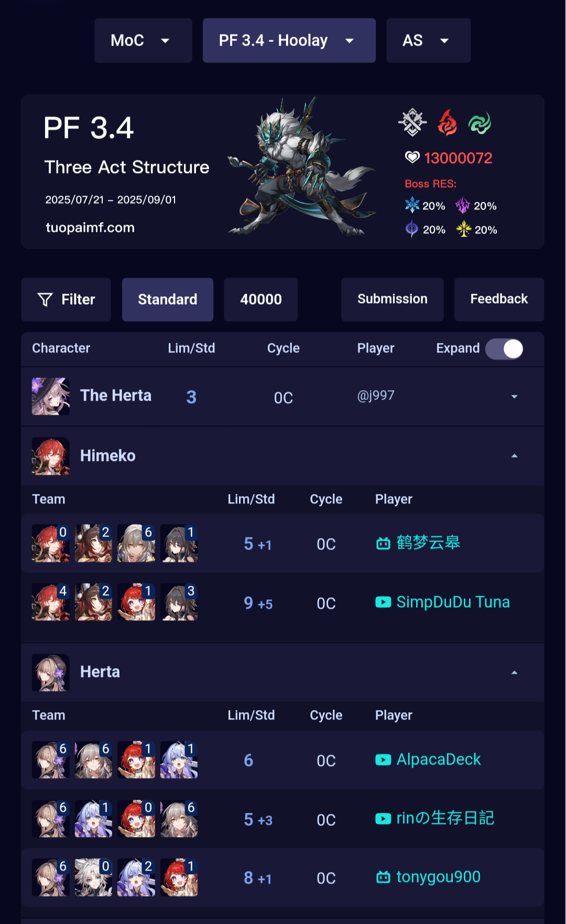566x924 pixels.
Task: Collapse the Herta teams section
Action: (515, 672)
